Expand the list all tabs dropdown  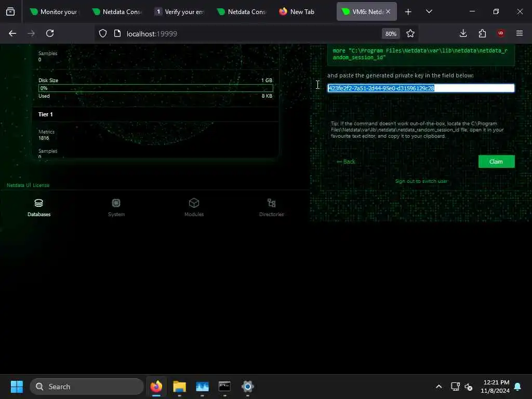(429, 12)
